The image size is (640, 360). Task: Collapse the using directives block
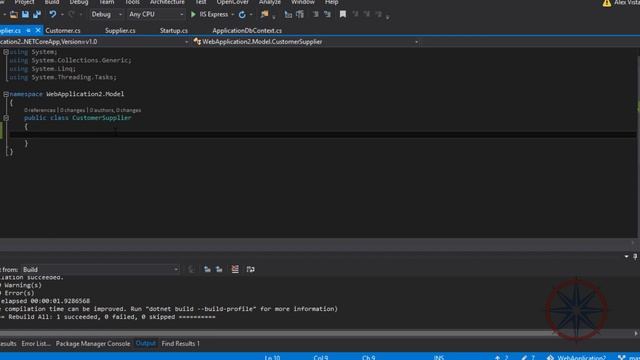tap(6, 52)
